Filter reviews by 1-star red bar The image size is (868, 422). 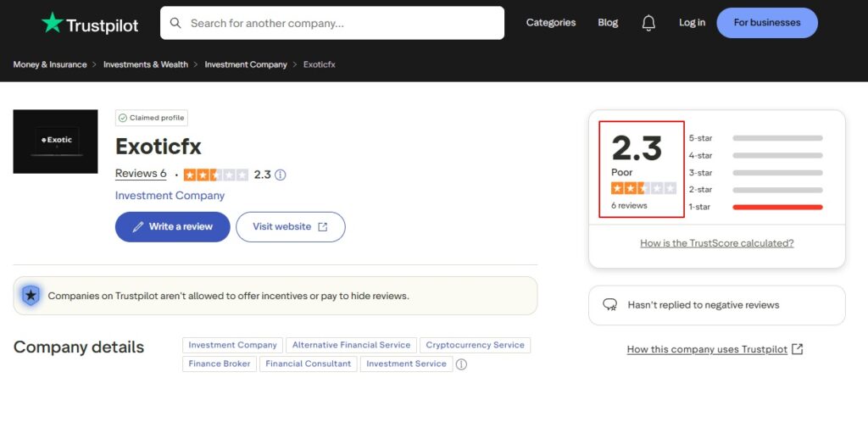(x=776, y=207)
